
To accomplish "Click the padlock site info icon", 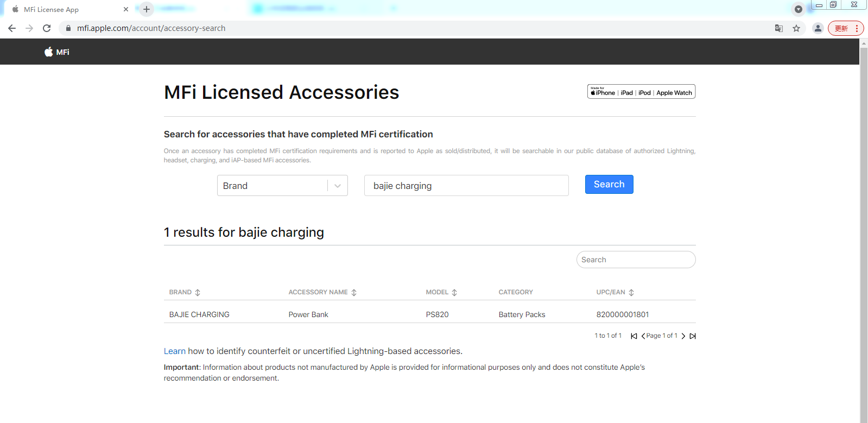I will [68, 28].
